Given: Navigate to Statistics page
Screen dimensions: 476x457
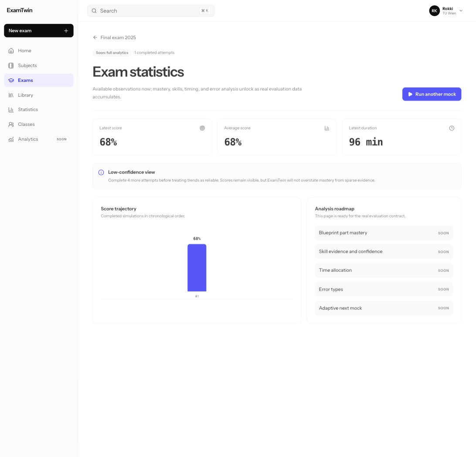Looking at the screenshot, I should pyautogui.click(x=38, y=109).
